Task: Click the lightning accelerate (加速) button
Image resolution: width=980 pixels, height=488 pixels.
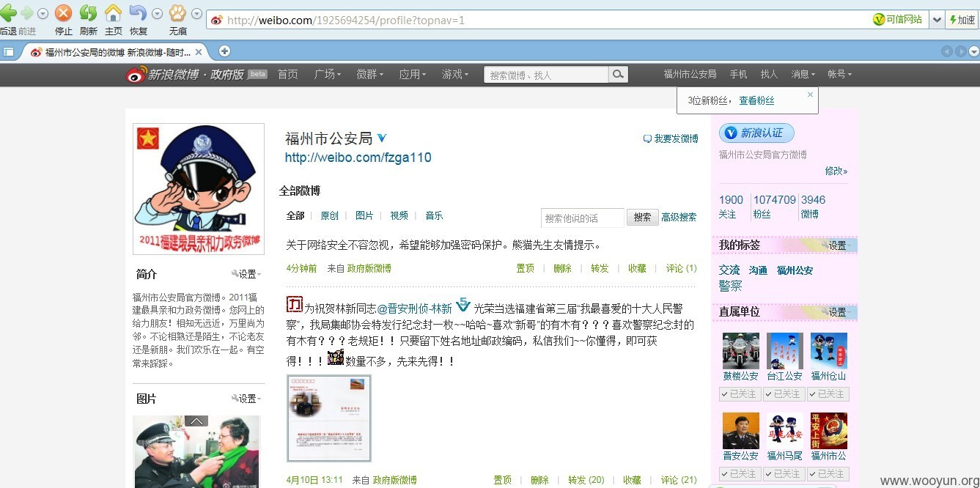Action: click(962, 20)
